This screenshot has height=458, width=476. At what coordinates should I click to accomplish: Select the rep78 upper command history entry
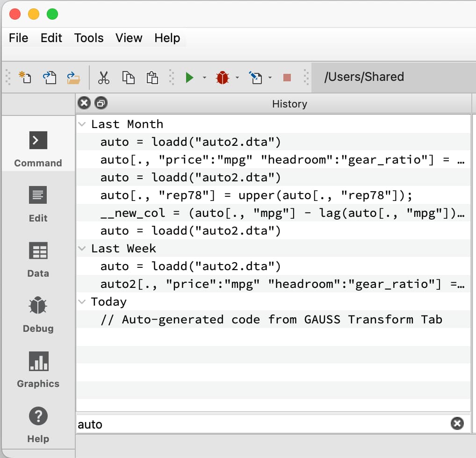[x=256, y=195]
